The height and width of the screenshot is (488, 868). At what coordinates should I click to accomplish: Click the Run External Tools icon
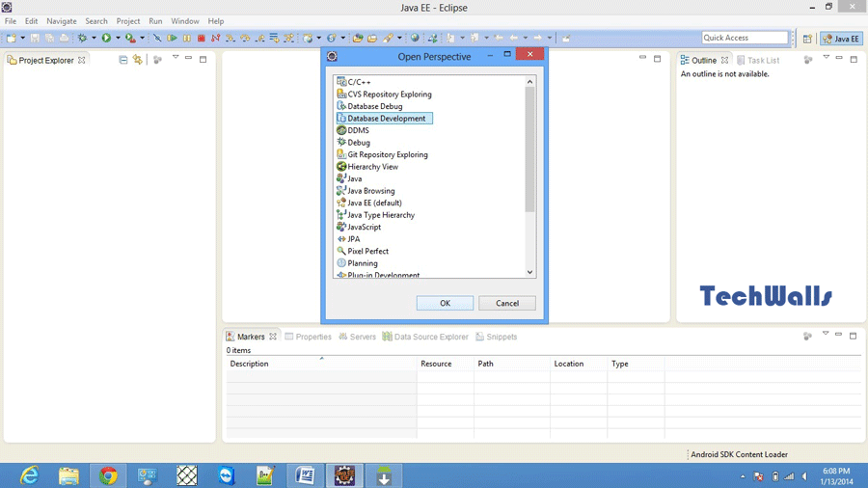(130, 39)
